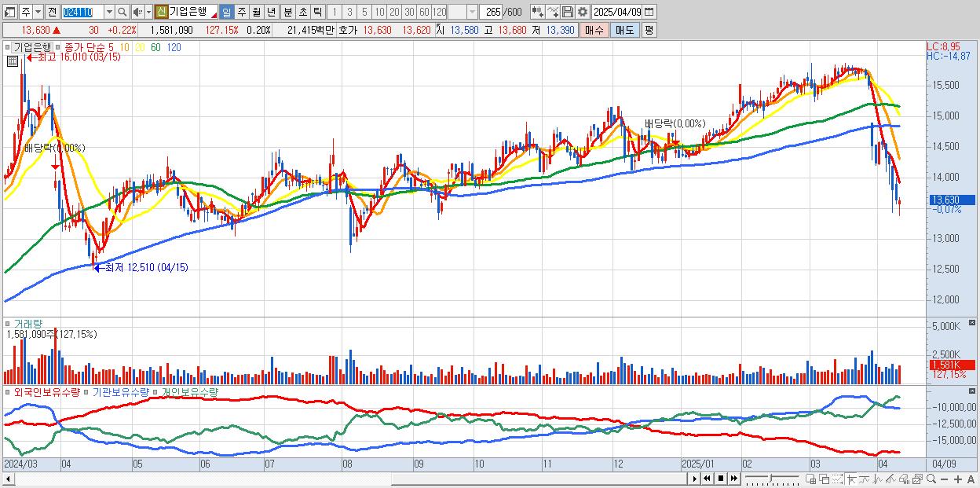This screenshot has height=488, width=980.
Task: Click the trend line drawing icon
Action: (x=864, y=479)
